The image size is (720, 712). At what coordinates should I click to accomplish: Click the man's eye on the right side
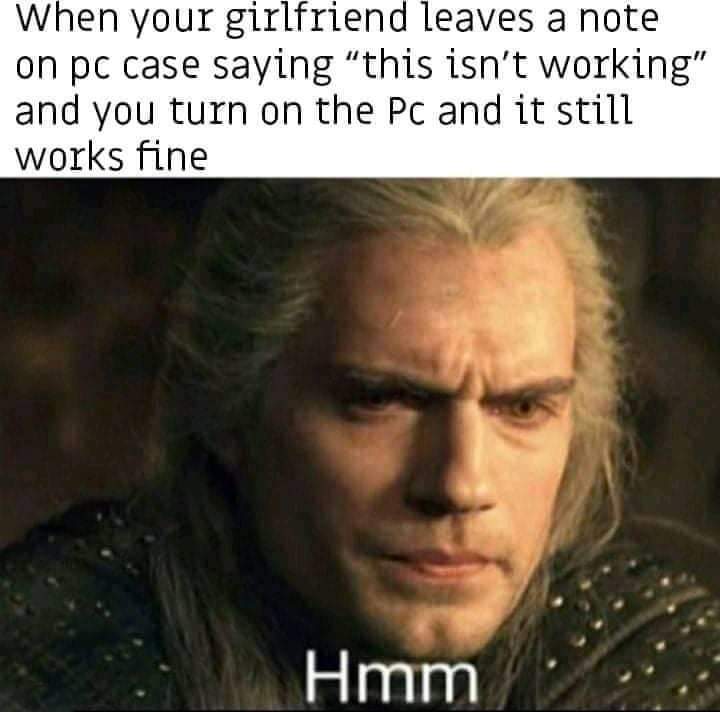521,406
